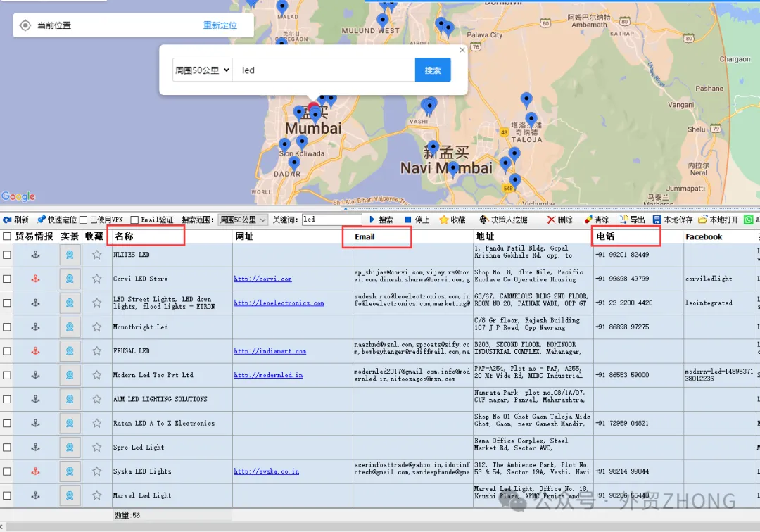The height and width of the screenshot is (532, 760).
Task: Open the 周围50公里 dropdown in map search box
Action: pyautogui.click(x=203, y=70)
